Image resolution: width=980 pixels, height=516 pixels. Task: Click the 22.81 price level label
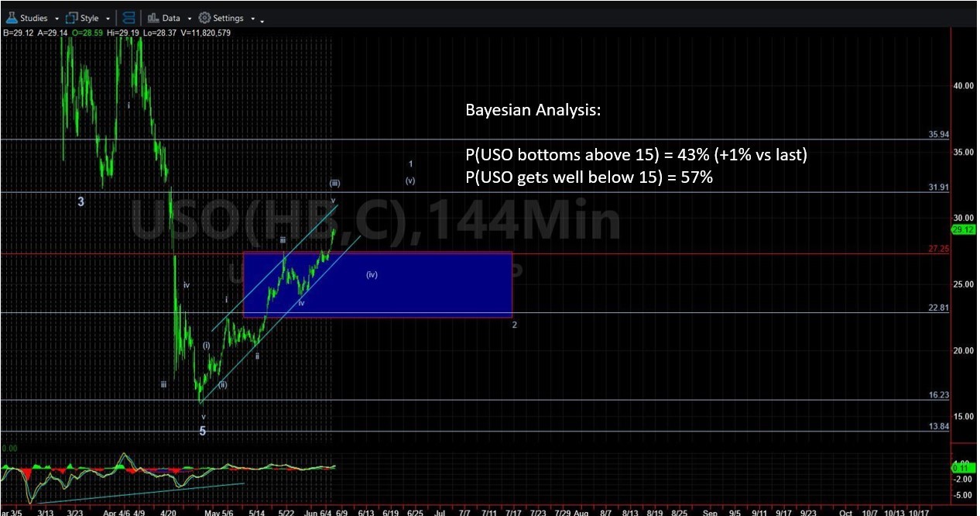(938, 307)
